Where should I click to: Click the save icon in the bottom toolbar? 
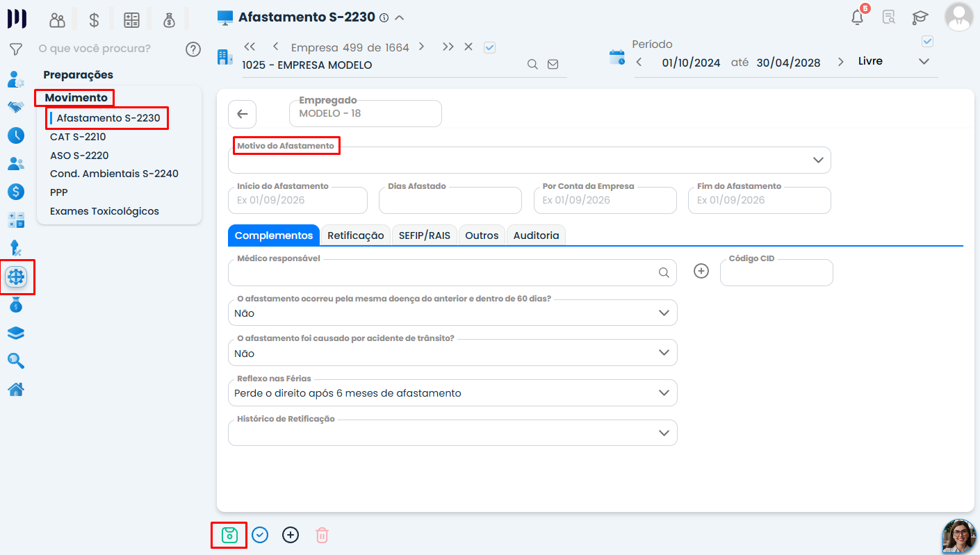[x=229, y=535]
